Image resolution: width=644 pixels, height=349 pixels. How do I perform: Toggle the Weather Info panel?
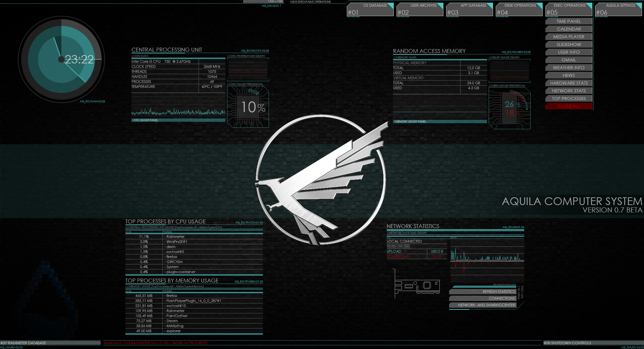click(x=569, y=67)
